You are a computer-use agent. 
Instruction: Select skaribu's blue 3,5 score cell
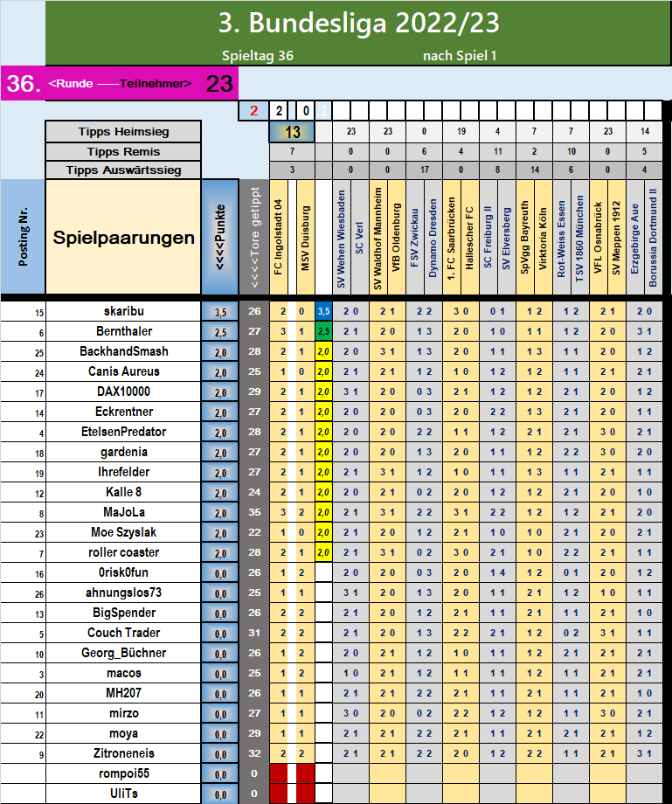tap(323, 311)
